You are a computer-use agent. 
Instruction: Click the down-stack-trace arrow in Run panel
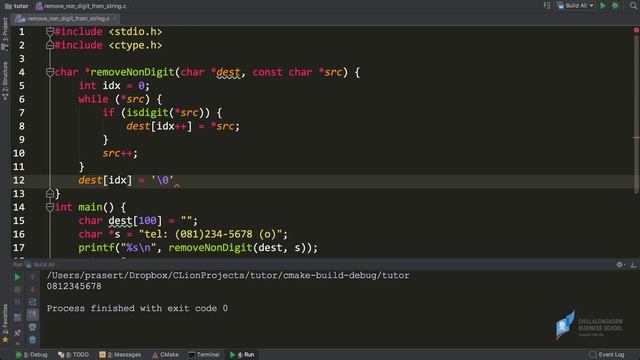(x=33, y=290)
